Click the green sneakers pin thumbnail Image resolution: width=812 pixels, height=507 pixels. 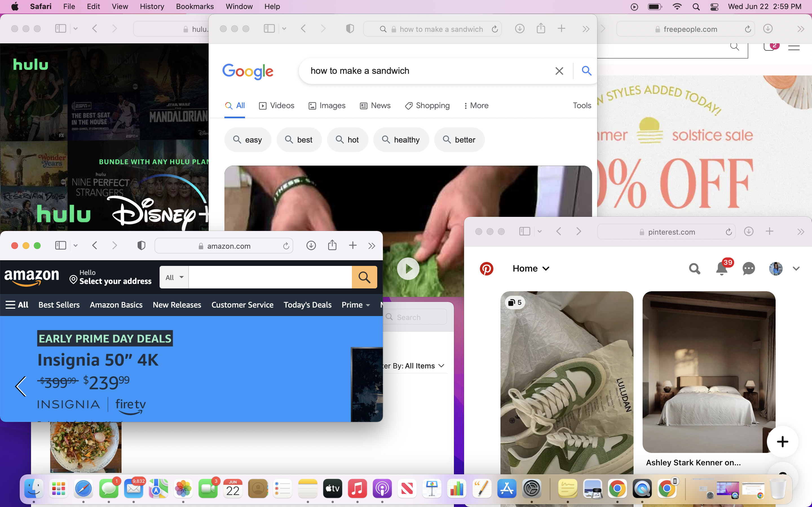pos(567,382)
